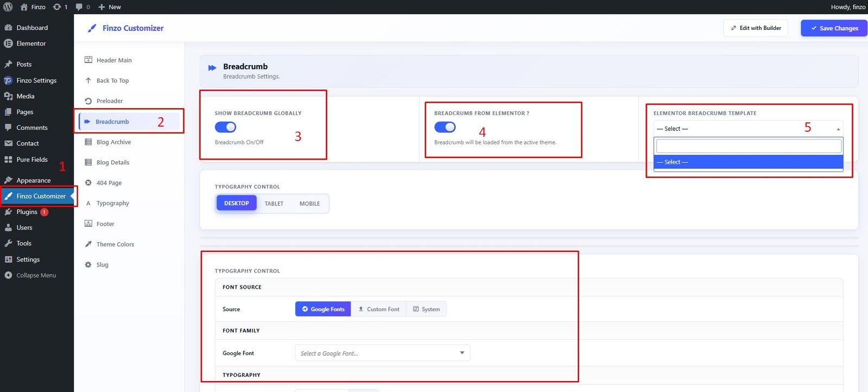This screenshot has height=392, width=868.
Task: Open the Finzo site home icon
Action: click(24, 7)
